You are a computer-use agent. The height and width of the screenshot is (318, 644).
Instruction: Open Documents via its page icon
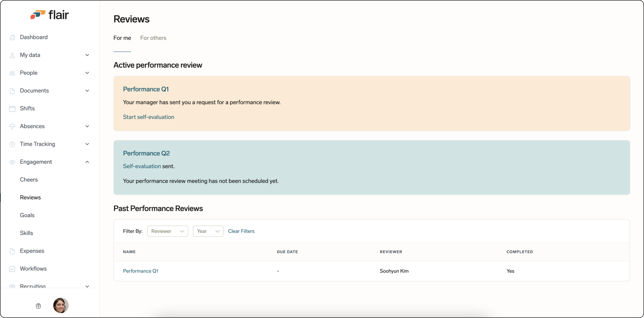click(12, 90)
